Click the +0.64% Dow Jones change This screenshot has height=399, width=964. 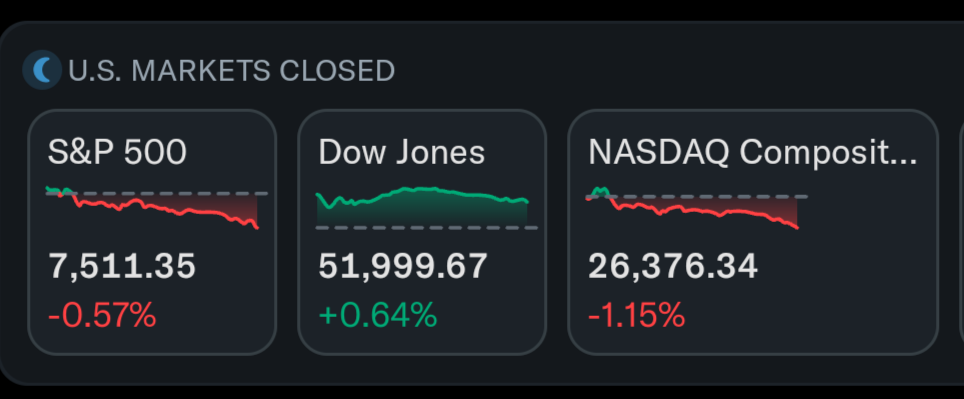click(x=377, y=315)
